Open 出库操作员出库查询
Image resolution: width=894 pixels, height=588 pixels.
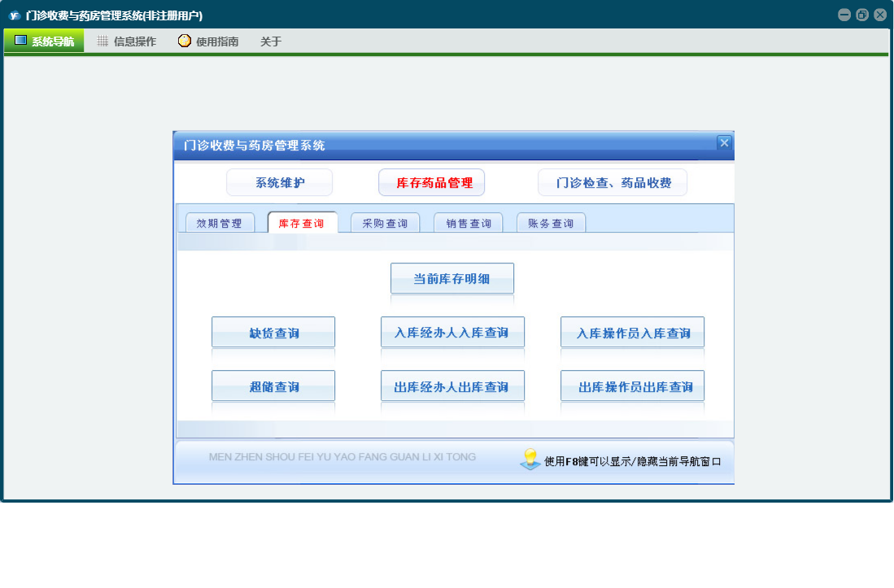(x=632, y=385)
